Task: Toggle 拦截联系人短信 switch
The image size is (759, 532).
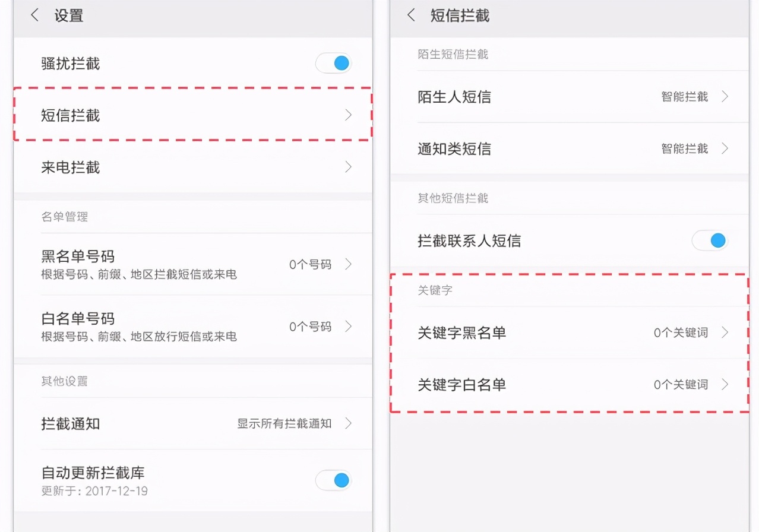Action: click(x=710, y=240)
